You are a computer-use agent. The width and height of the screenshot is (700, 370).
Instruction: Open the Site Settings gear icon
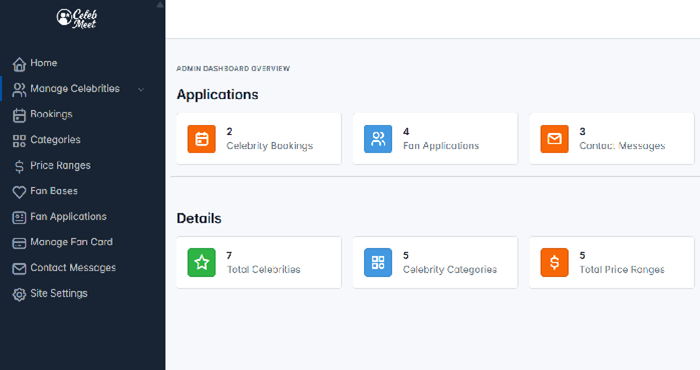coord(19,295)
